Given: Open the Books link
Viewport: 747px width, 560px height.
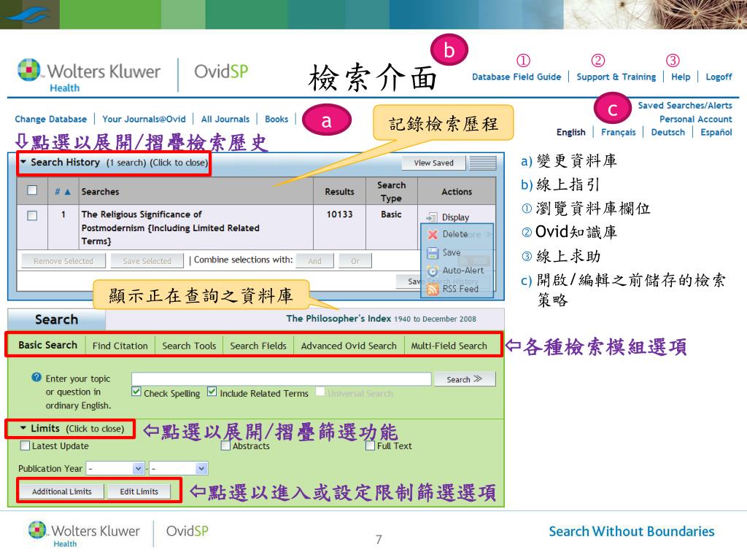Looking at the screenshot, I should (x=276, y=119).
